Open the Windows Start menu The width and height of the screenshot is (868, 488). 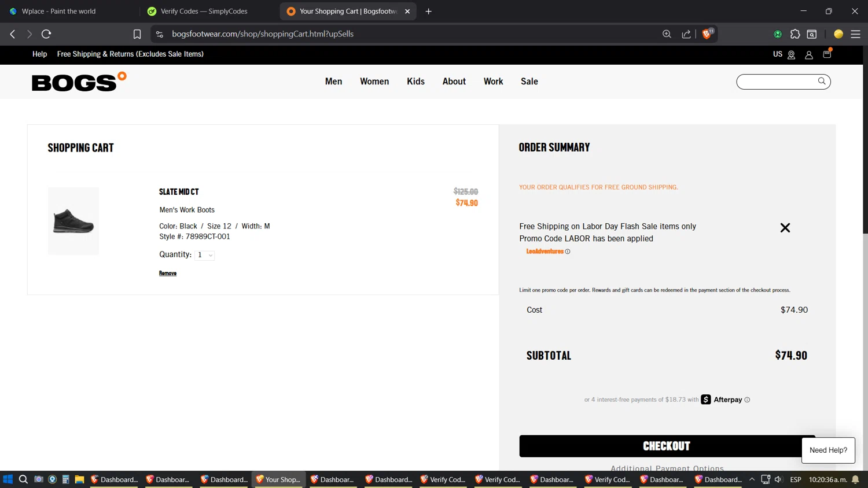click(8, 479)
